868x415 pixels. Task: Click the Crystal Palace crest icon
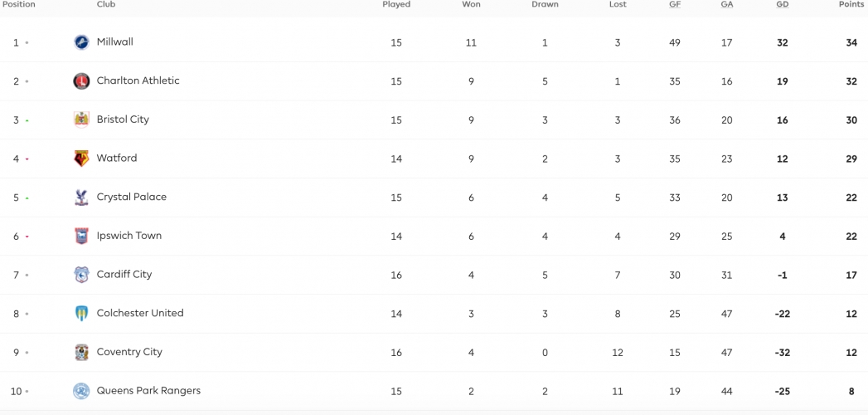81,198
